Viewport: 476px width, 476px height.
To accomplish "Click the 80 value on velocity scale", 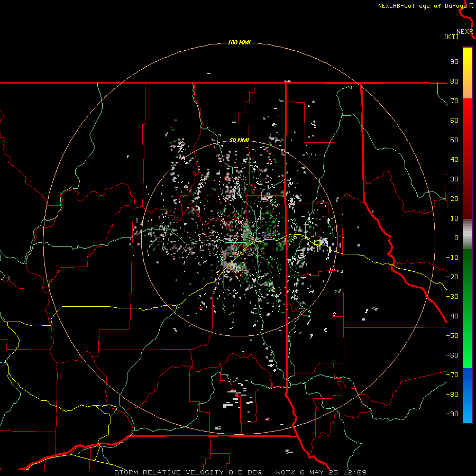I will [x=454, y=81].
